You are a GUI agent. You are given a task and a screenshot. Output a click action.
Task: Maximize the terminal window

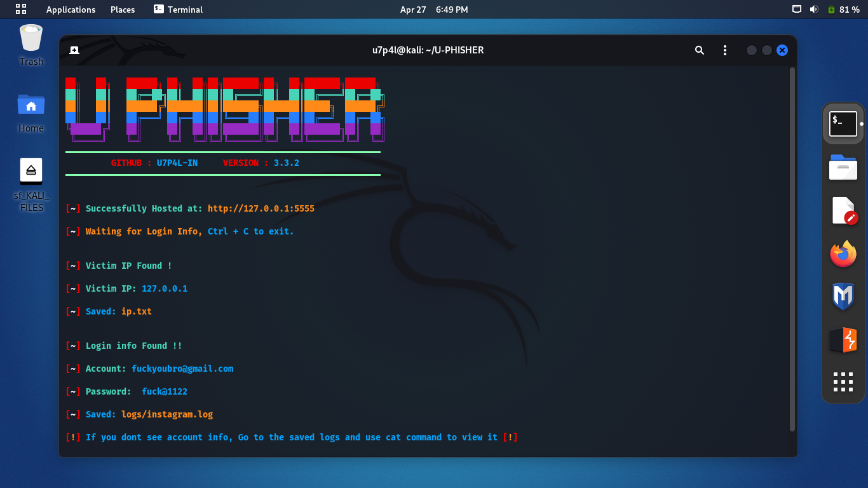[x=767, y=50]
